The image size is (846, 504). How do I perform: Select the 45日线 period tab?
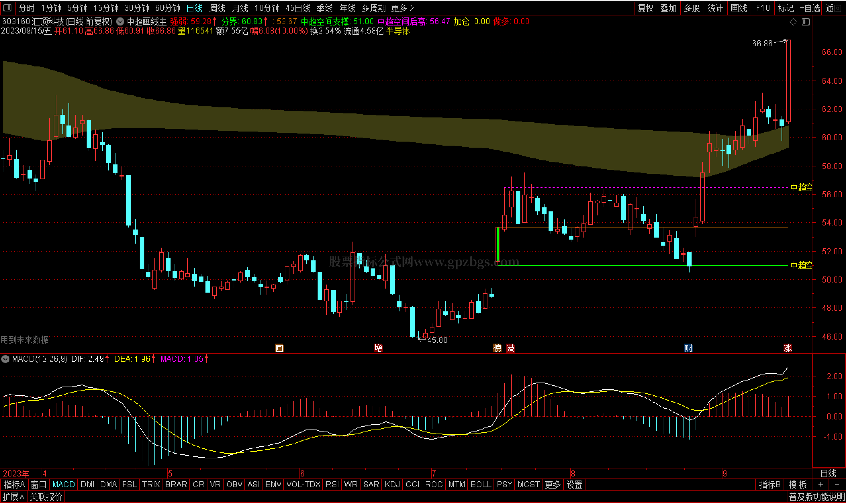coord(298,8)
